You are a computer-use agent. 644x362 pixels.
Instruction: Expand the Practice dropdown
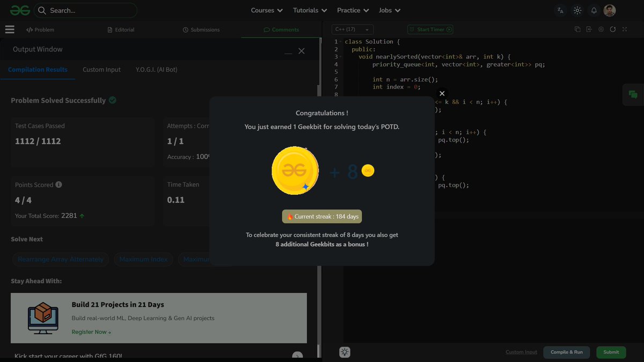coord(353,10)
